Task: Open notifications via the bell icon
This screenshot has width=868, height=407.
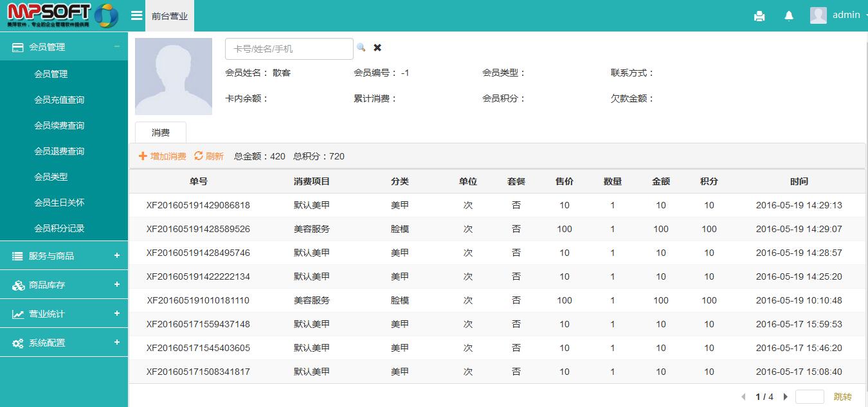Action: (789, 15)
